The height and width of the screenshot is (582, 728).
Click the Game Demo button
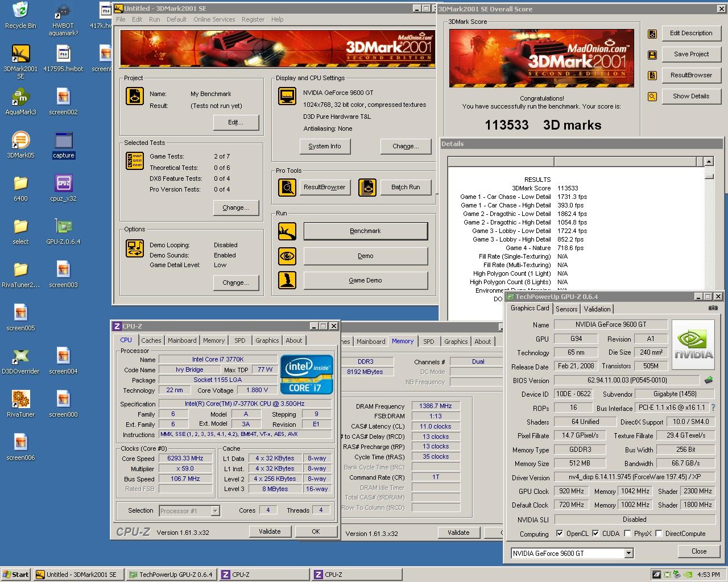click(365, 280)
